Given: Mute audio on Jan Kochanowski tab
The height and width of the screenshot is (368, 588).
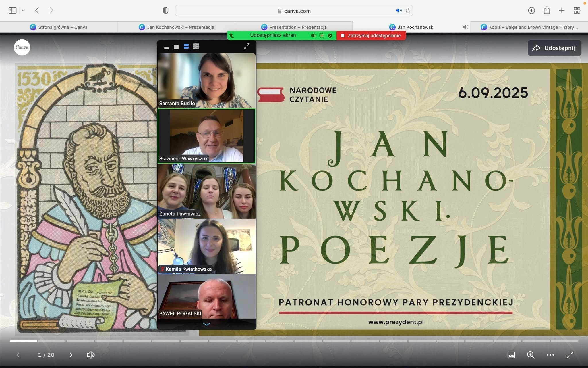Looking at the screenshot, I should tap(465, 27).
